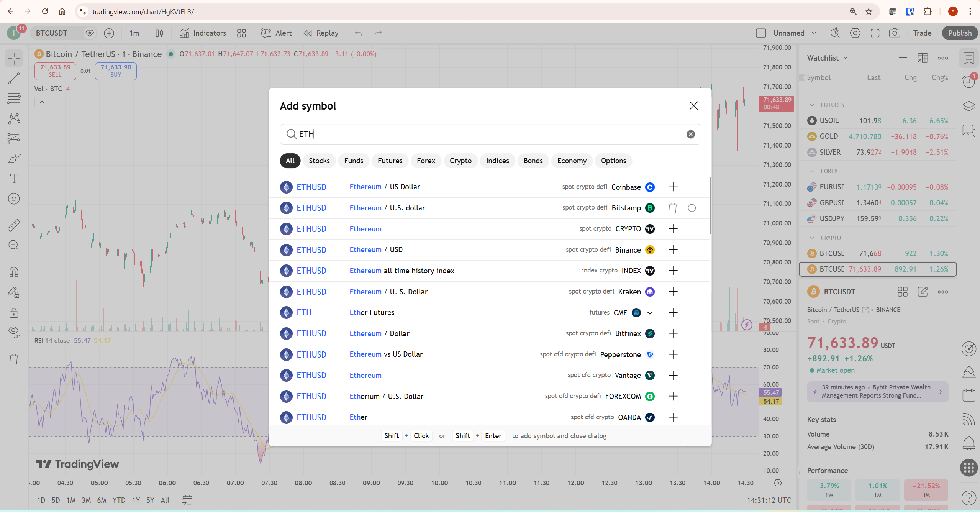
Task: Switch to the Crypto filter tab
Action: (x=461, y=161)
